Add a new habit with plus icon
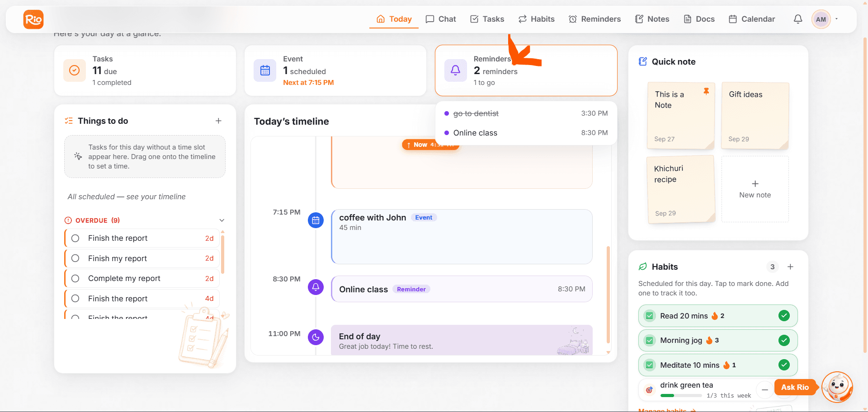 (790, 267)
